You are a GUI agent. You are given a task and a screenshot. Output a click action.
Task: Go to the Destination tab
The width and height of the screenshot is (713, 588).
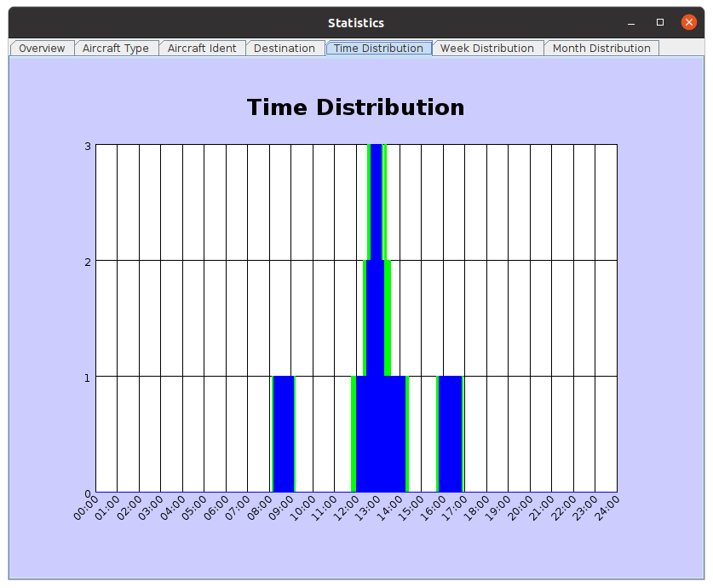pyautogui.click(x=285, y=49)
